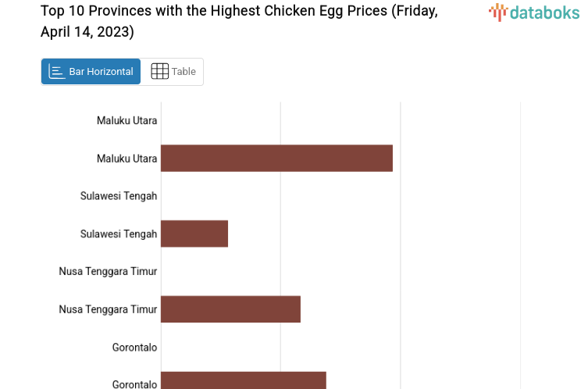
Task: Click the Gorontalo brown bar
Action: pos(243,381)
